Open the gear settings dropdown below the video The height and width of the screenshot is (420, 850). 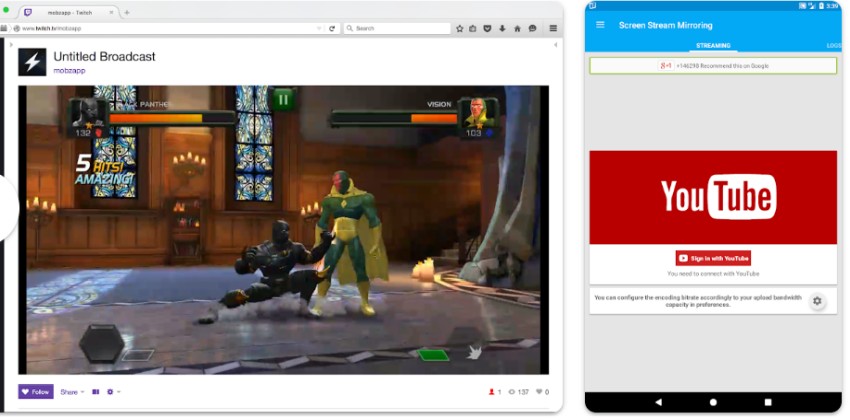113,392
